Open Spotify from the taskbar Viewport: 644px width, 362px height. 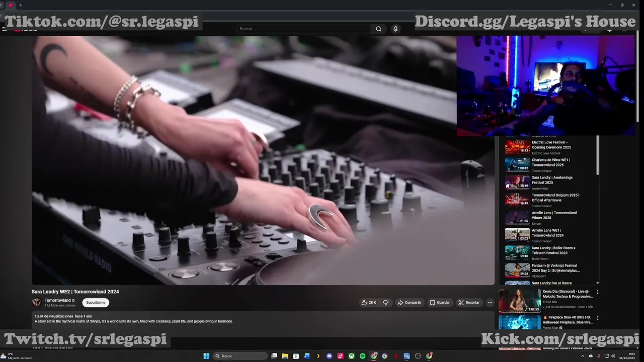point(363,356)
